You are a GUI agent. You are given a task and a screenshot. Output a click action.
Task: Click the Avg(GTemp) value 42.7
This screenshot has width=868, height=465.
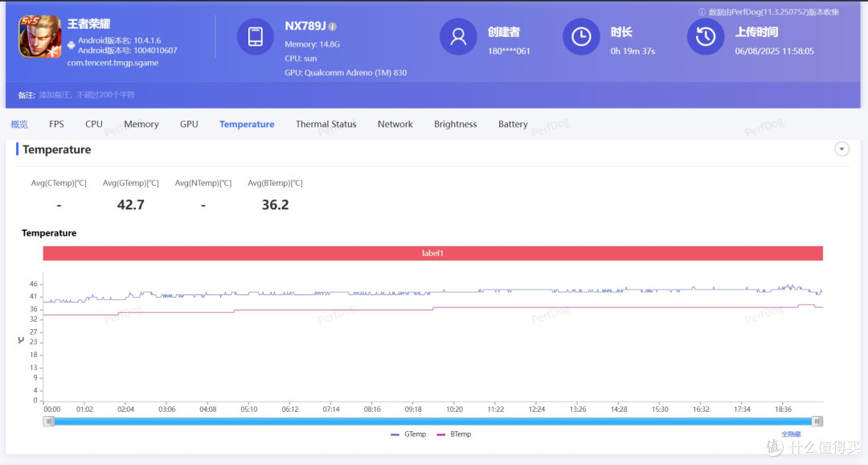[131, 204]
